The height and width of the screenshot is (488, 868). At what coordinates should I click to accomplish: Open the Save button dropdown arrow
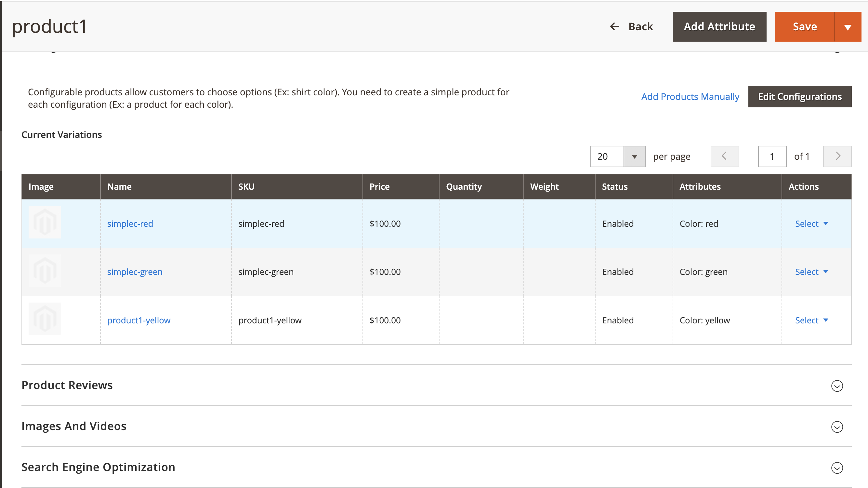[849, 26]
